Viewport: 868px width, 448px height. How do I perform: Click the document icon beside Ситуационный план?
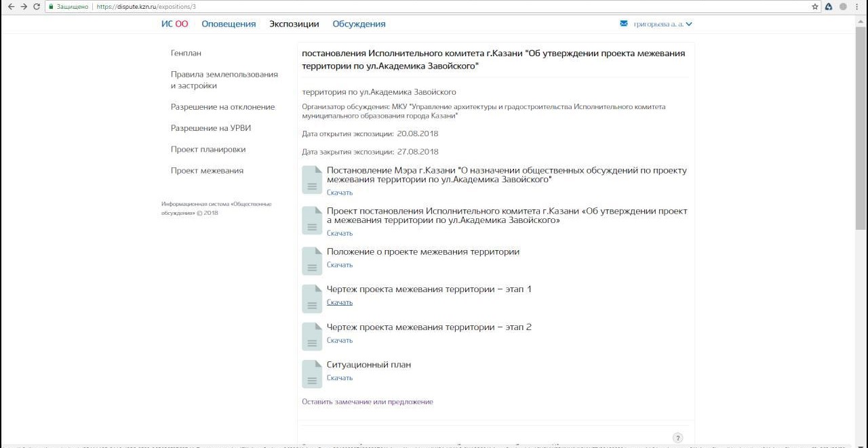tap(312, 373)
